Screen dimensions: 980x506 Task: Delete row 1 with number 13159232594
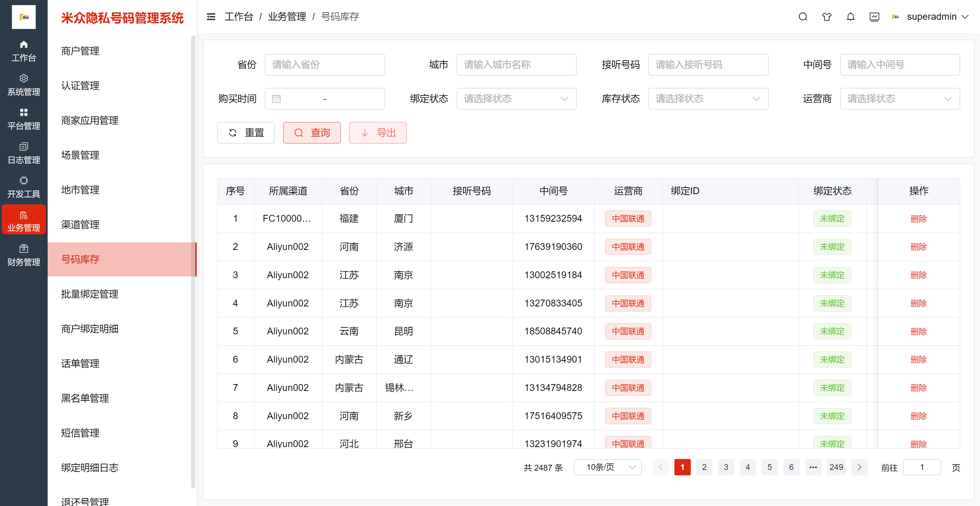tap(918, 219)
